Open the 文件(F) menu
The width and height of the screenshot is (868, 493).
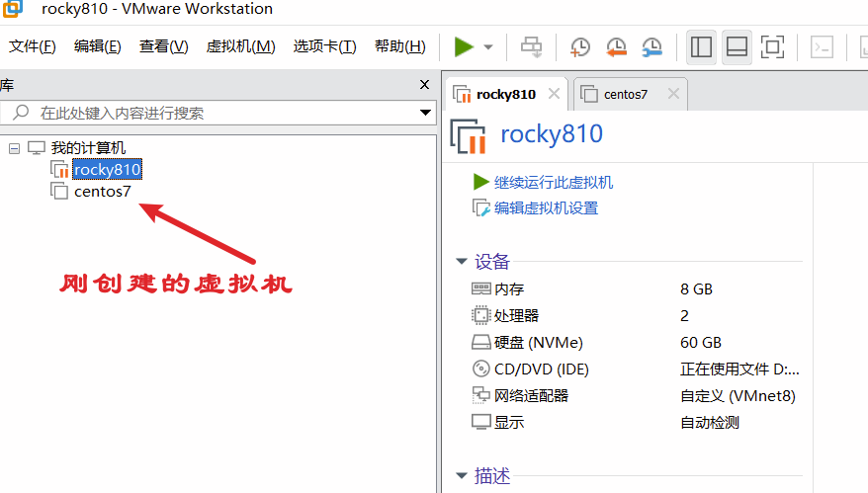click(32, 46)
